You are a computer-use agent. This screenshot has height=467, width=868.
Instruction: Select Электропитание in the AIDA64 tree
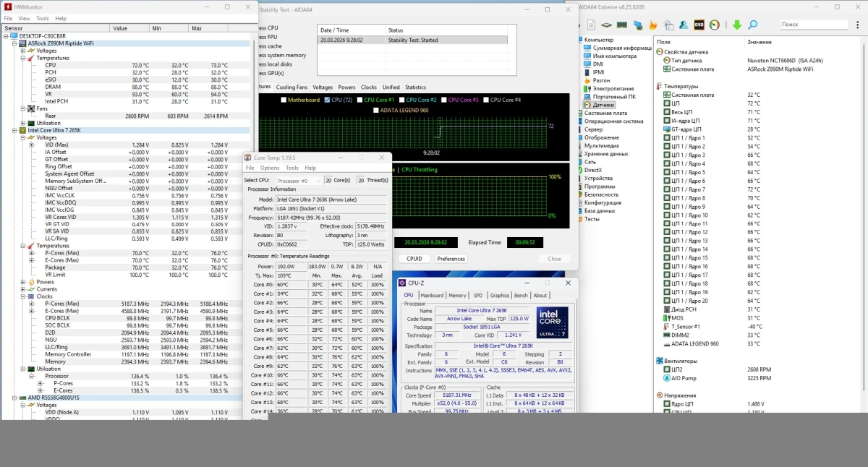tap(613, 89)
